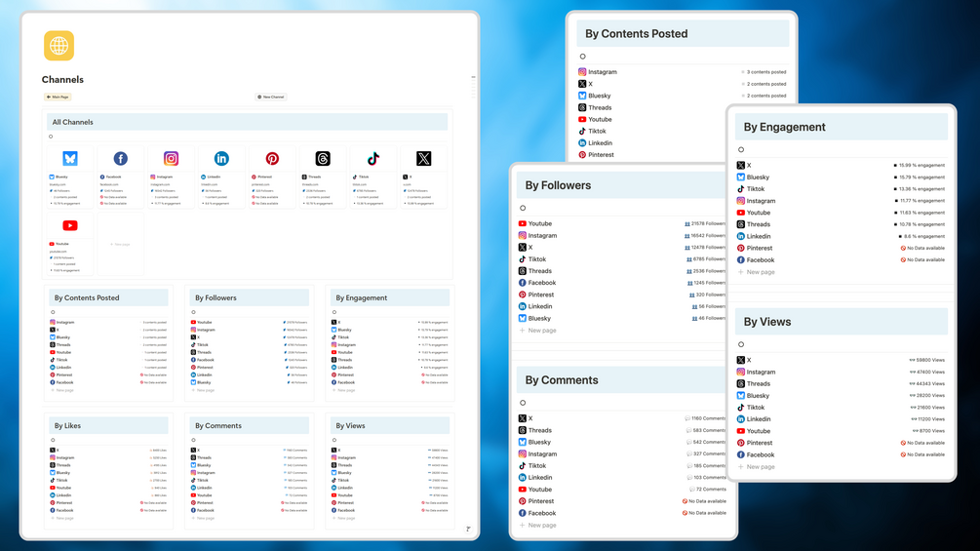Select By Likes heading on Channels page

pyautogui.click(x=67, y=426)
